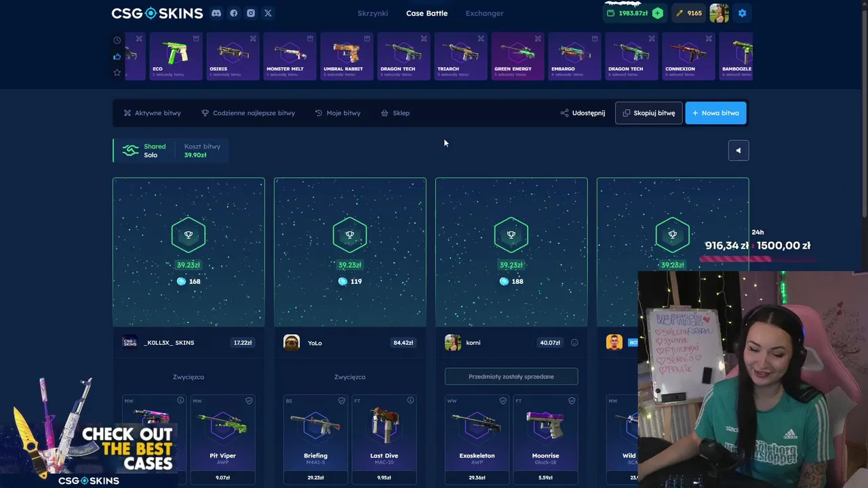
Task: Click the EMBARGO drop card
Action: [x=574, y=56]
